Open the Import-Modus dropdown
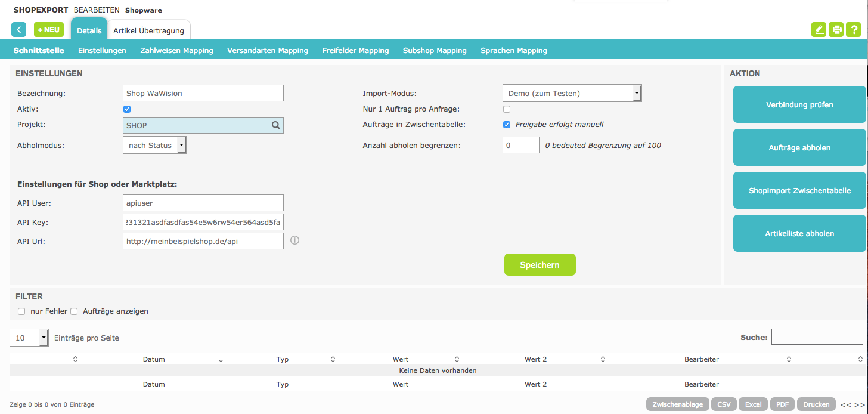The image size is (868, 414). click(572, 94)
